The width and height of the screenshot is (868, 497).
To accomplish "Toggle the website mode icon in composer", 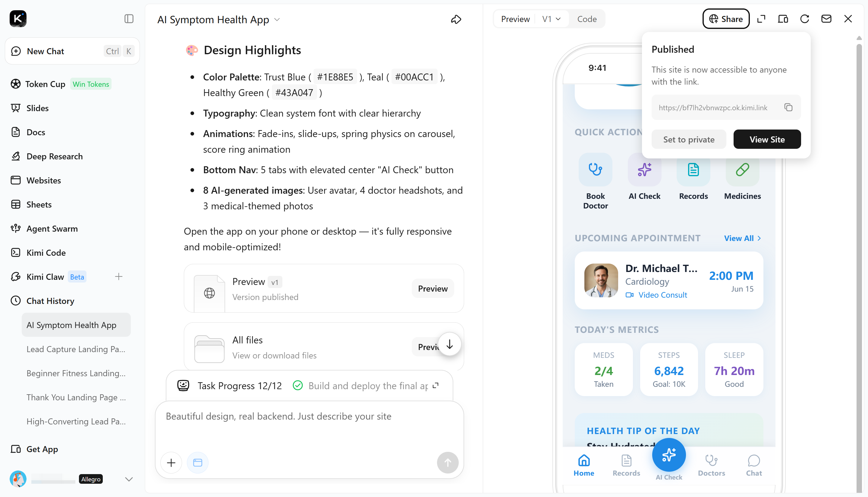I will click(x=198, y=463).
